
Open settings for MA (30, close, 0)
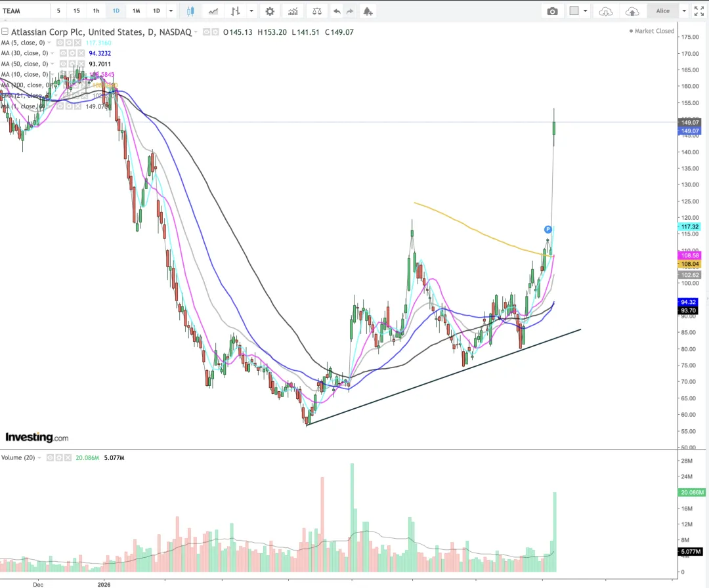click(x=72, y=53)
